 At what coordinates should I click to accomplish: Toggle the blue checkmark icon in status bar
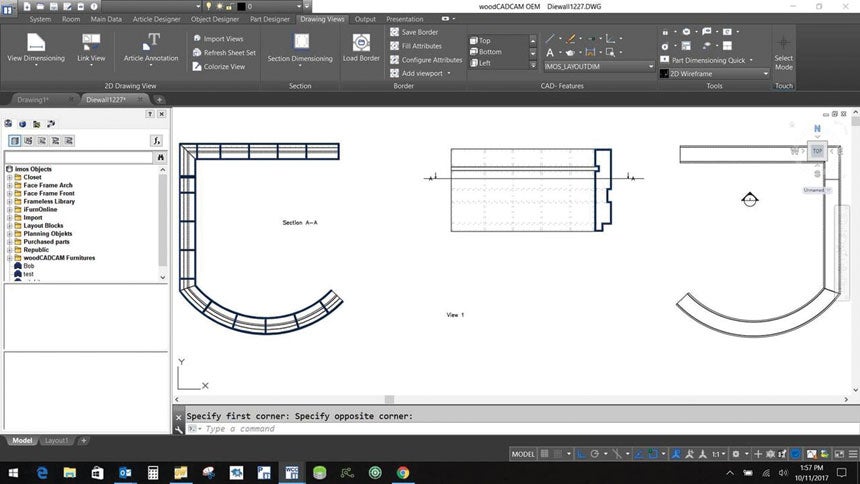796,454
